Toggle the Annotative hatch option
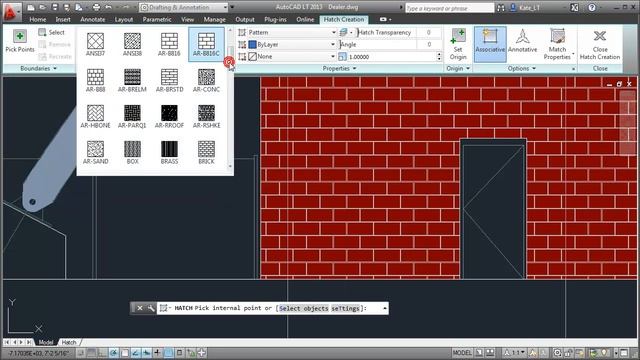Screen dimensions: 640x360 (x=522, y=41)
